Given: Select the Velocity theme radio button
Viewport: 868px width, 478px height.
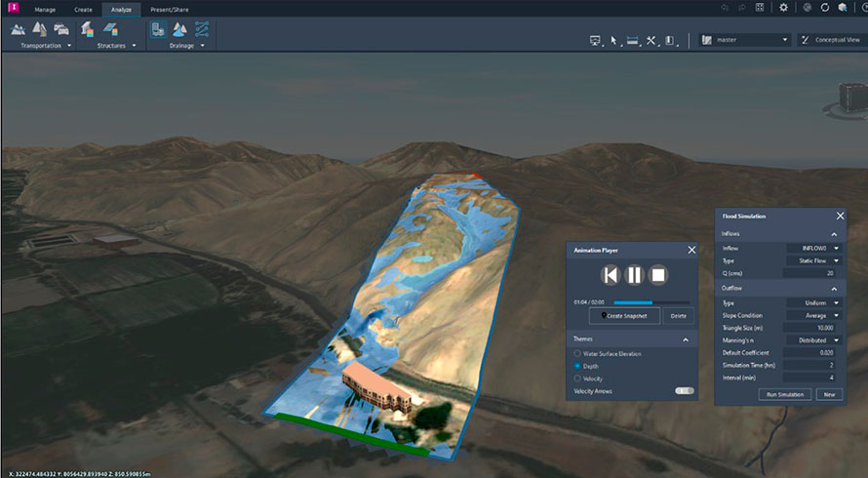Looking at the screenshot, I should [x=578, y=378].
